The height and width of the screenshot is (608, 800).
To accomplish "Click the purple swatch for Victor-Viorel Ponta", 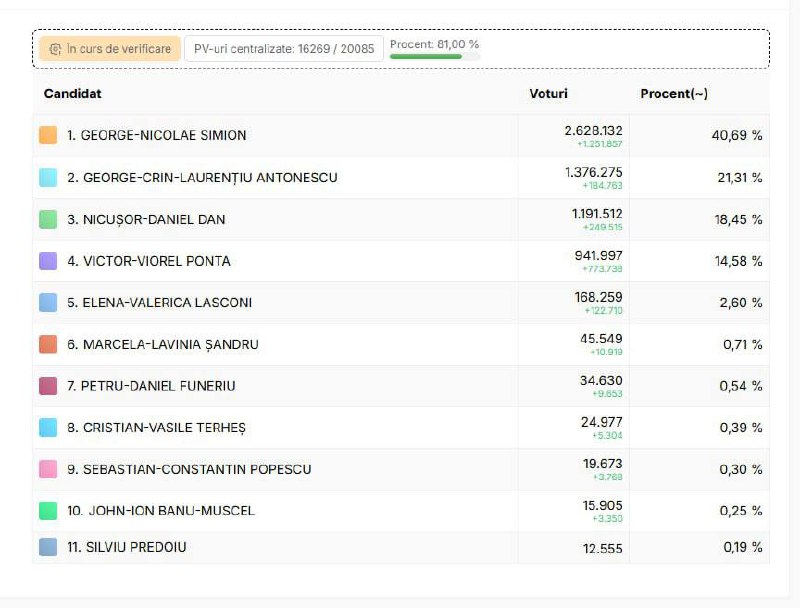I will pos(48,261).
